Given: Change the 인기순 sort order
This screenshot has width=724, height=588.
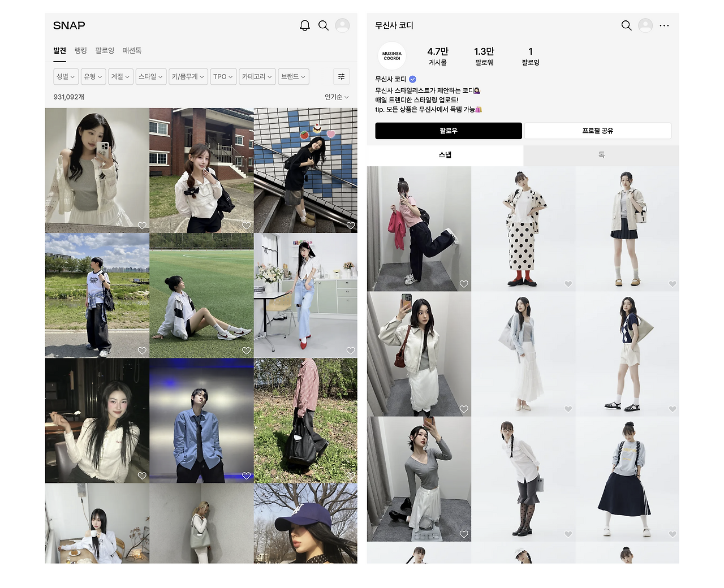Looking at the screenshot, I should pos(337,97).
